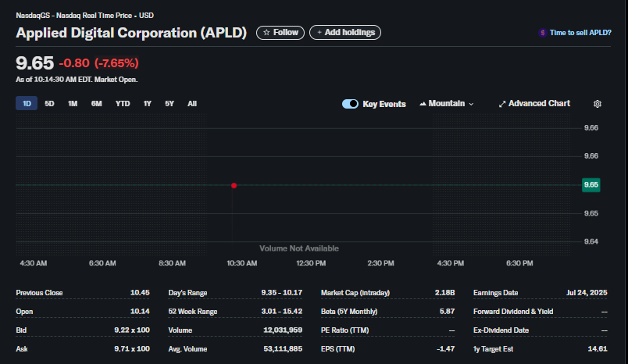Click the Earnings Date value Jul 24, 2025
The height and width of the screenshot is (364, 628).
587,293
